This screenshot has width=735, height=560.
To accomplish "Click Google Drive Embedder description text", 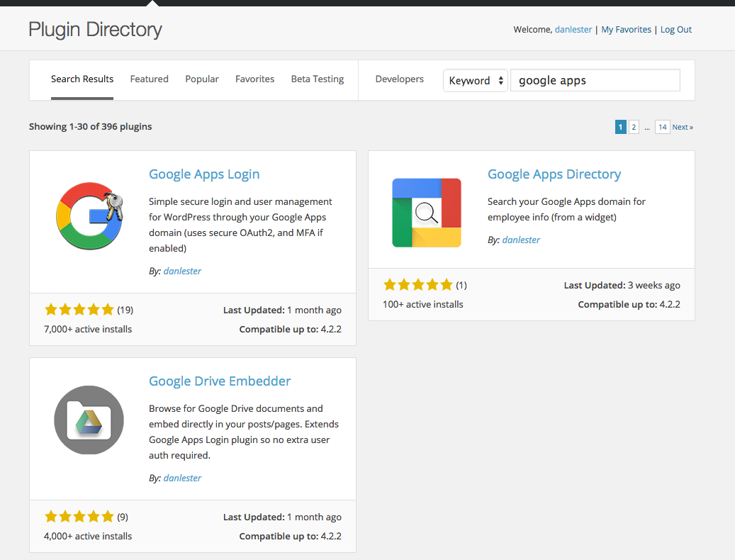I will [x=244, y=432].
